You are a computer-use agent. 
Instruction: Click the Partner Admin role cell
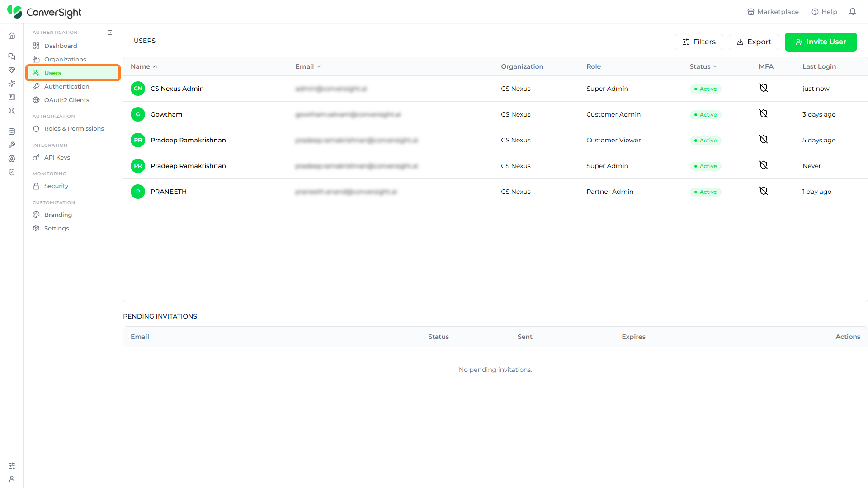click(610, 192)
